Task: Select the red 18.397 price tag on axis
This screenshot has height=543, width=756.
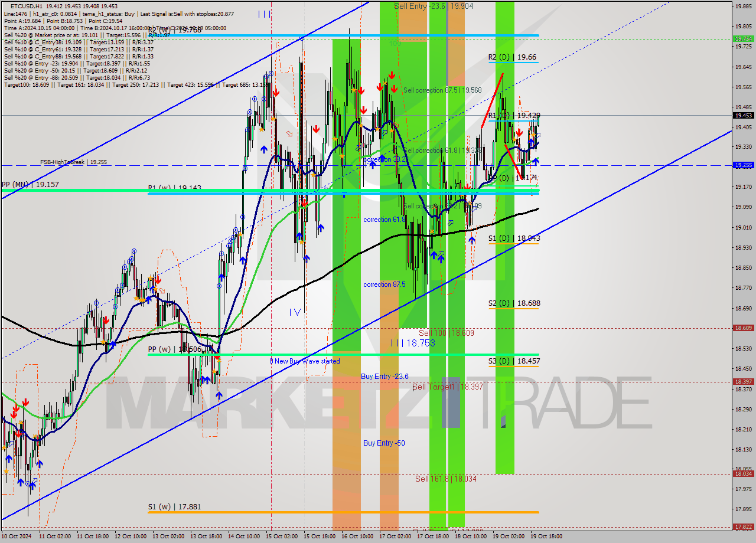Action: click(743, 382)
